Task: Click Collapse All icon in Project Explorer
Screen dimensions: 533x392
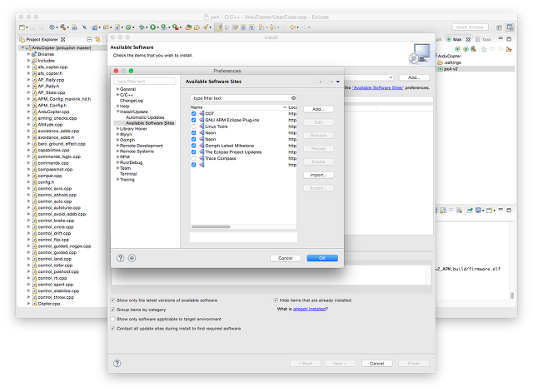Action: pos(89,39)
